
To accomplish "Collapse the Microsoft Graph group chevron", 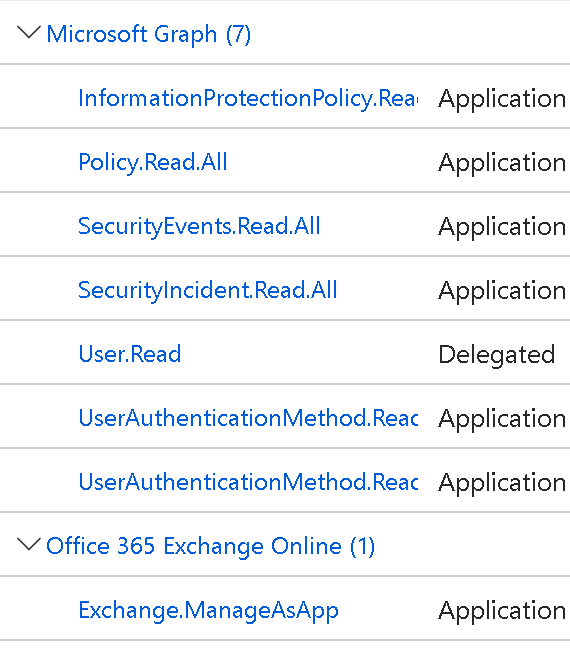I will click(x=29, y=33).
